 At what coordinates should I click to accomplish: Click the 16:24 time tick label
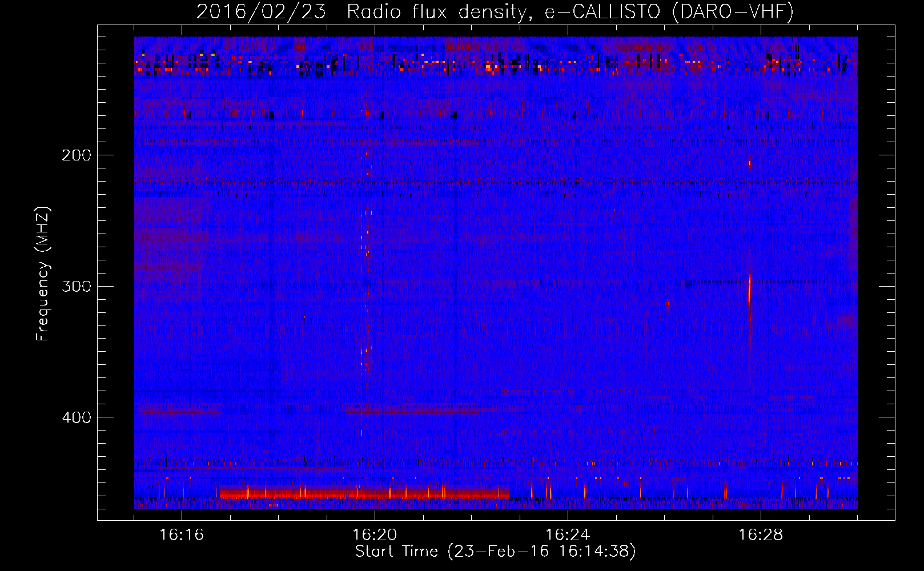(568, 535)
